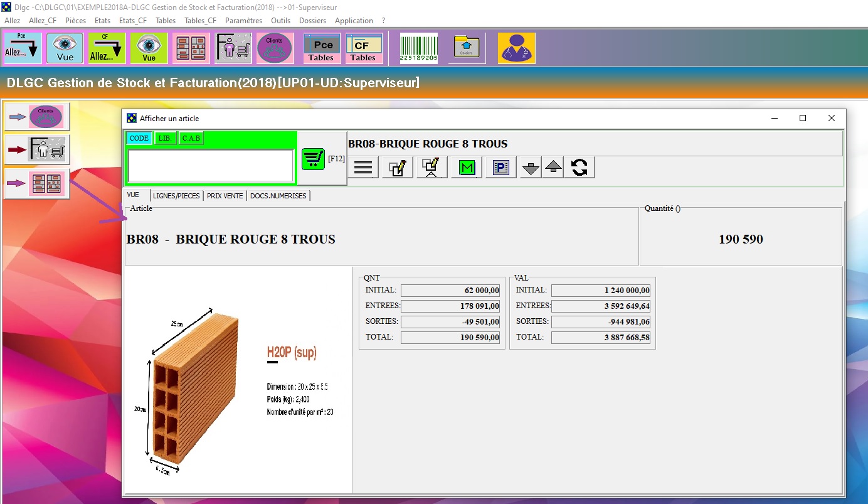Click the VAL TOTAL value 3 887 668,58

click(601, 338)
